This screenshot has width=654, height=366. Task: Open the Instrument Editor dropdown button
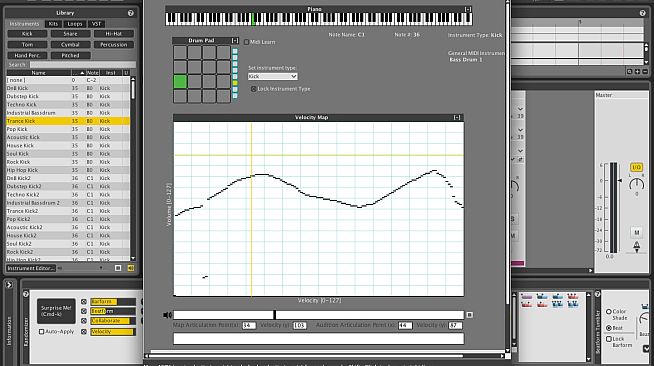pos(30,268)
